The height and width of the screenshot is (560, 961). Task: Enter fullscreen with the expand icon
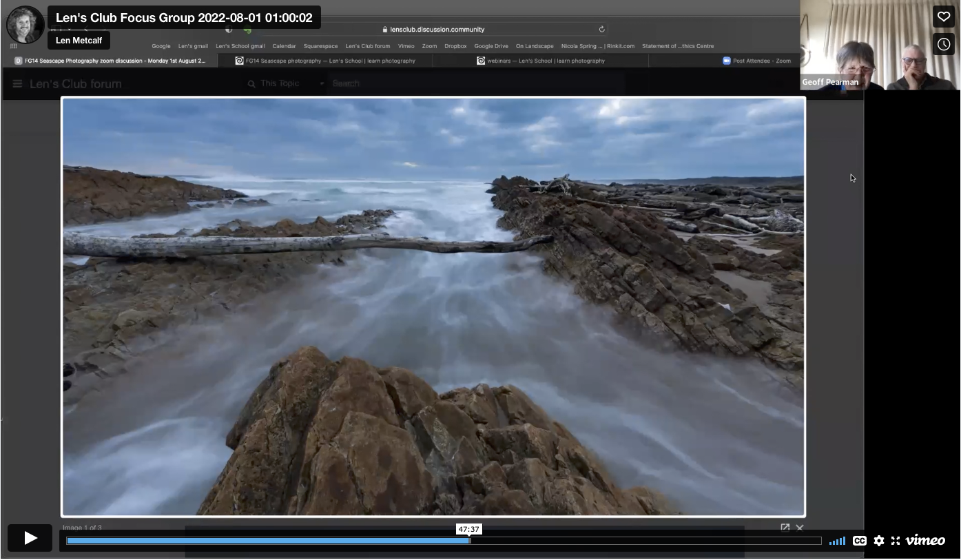(896, 541)
